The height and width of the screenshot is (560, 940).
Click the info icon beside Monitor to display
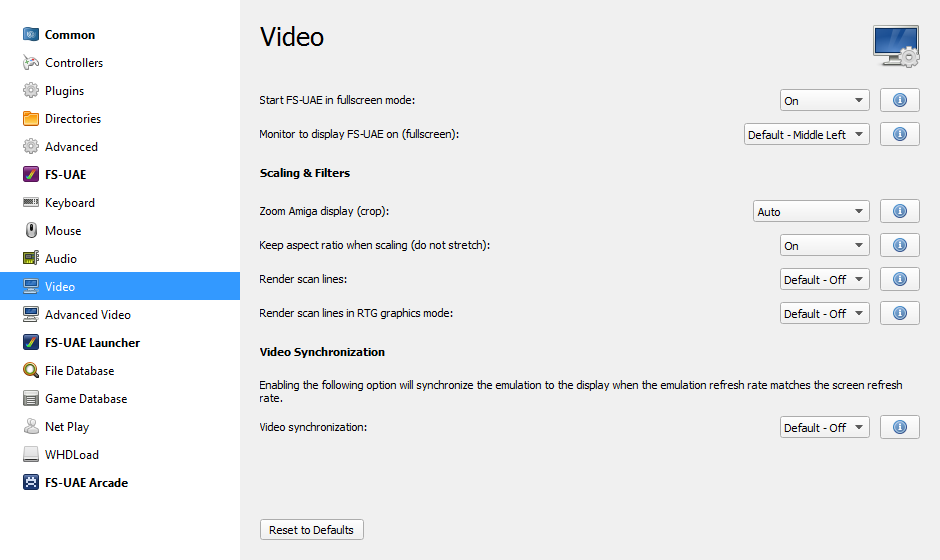point(899,135)
